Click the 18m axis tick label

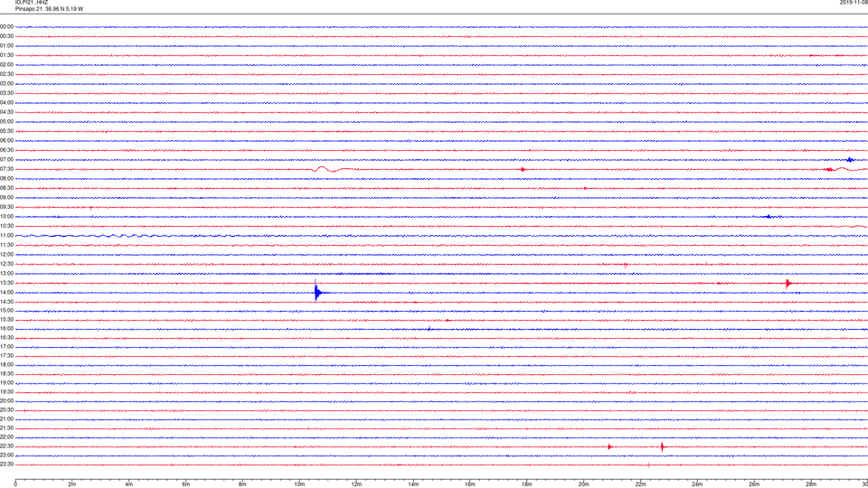click(x=527, y=484)
